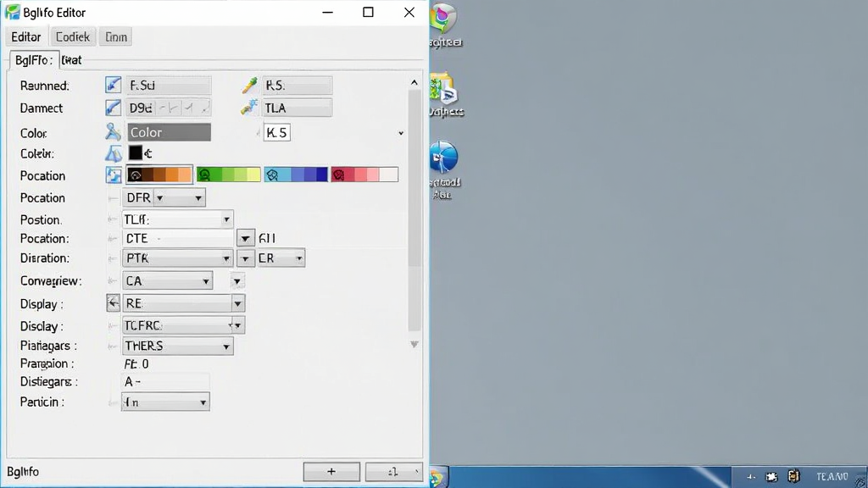
Task: Click the refresh icon in Pocation palette row
Action: 114,175
